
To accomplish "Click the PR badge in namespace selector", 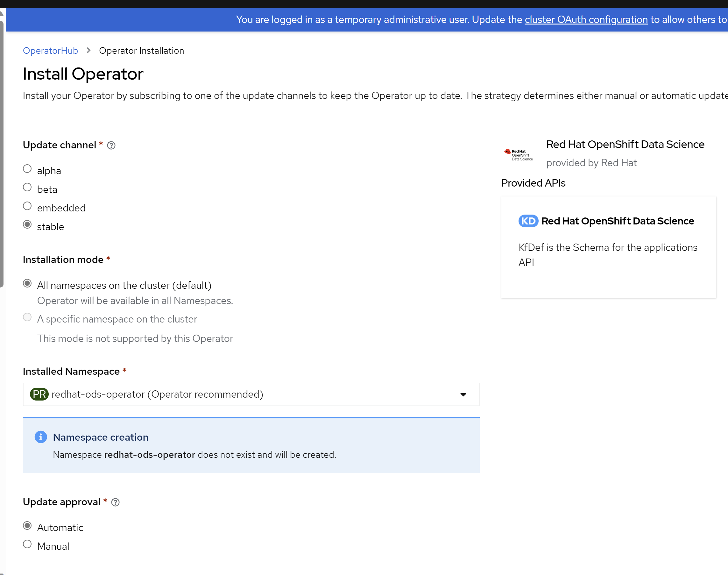I will (x=39, y=394).
